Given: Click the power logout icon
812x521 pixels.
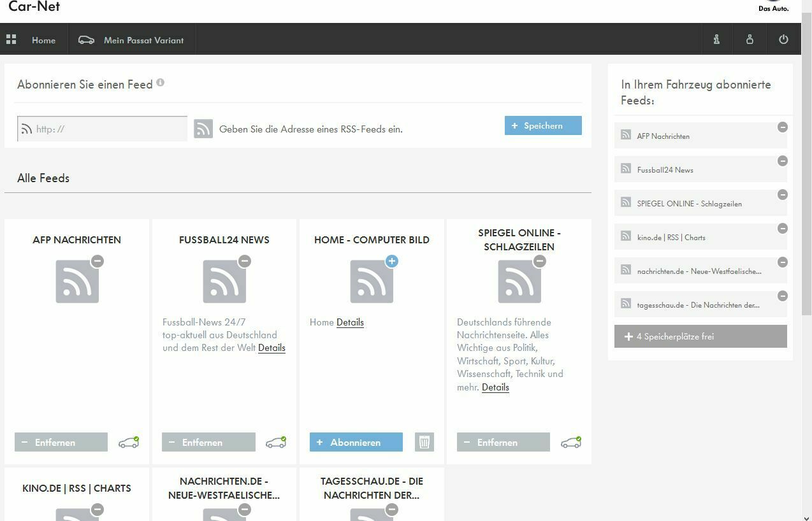Looking at the screenshot, I should click(x=783, y=39).
